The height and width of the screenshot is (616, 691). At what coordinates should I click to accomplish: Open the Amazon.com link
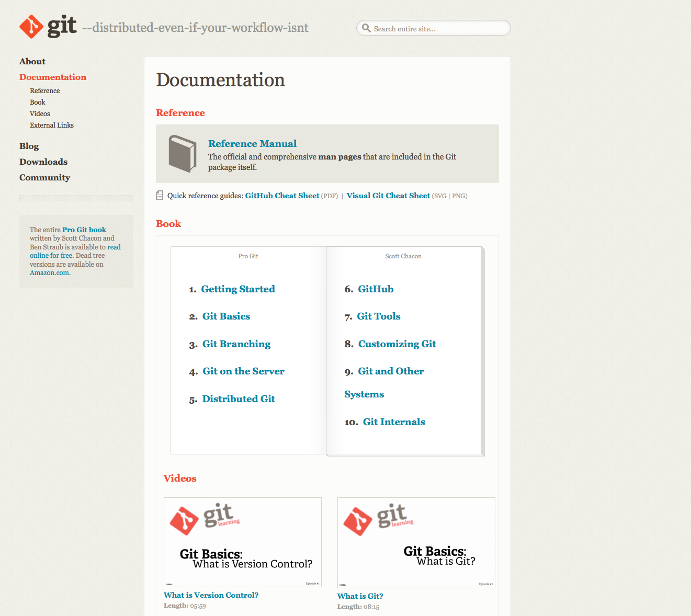coord(50,273)
